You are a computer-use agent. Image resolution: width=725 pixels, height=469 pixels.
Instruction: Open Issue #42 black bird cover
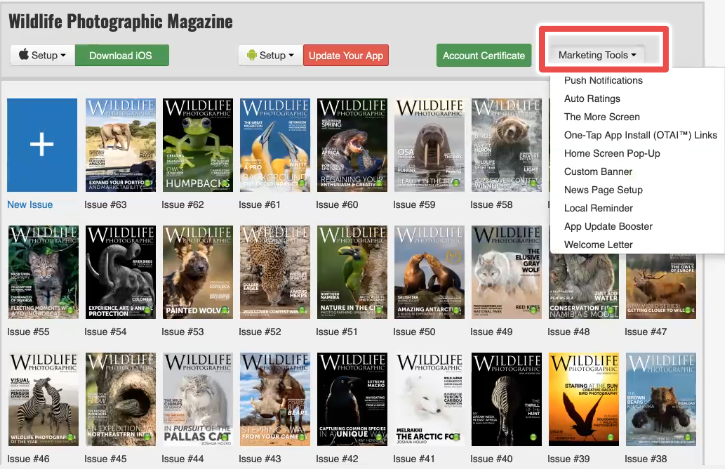coord(352,399)
